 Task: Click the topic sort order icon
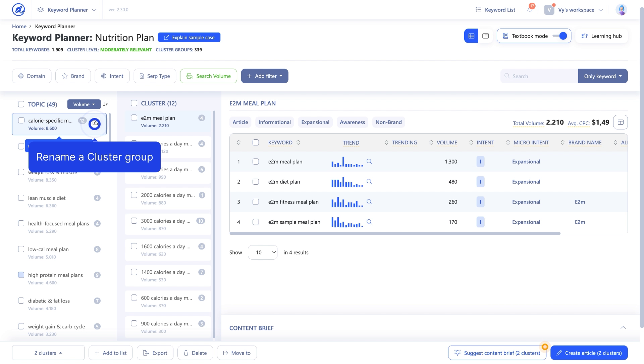pos(106,104)
